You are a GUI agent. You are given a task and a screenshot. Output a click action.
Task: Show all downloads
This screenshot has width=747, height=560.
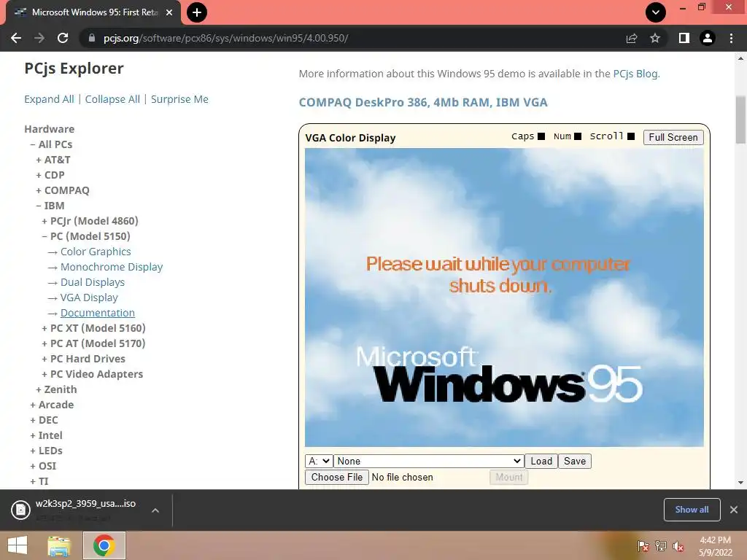tap(692, 510)
